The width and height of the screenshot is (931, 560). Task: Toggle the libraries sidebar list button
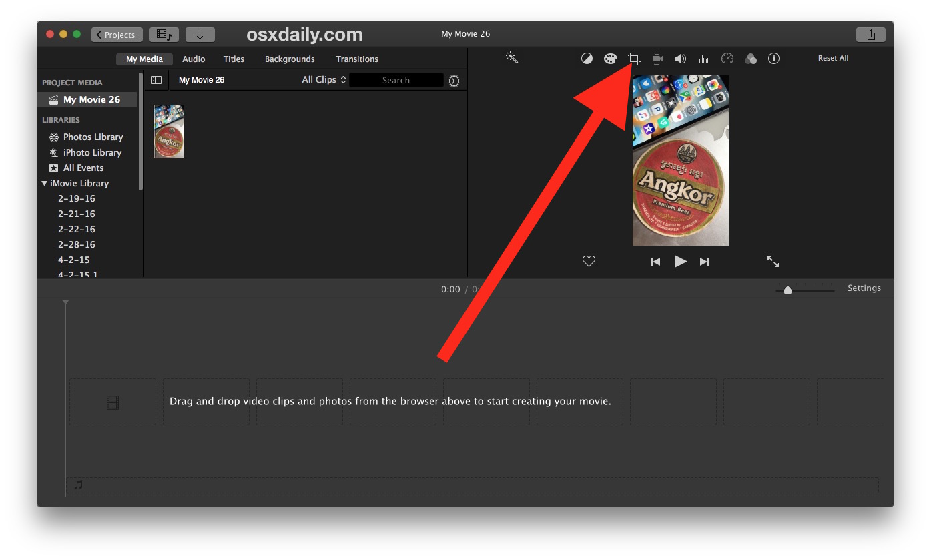tap(156, 80)
